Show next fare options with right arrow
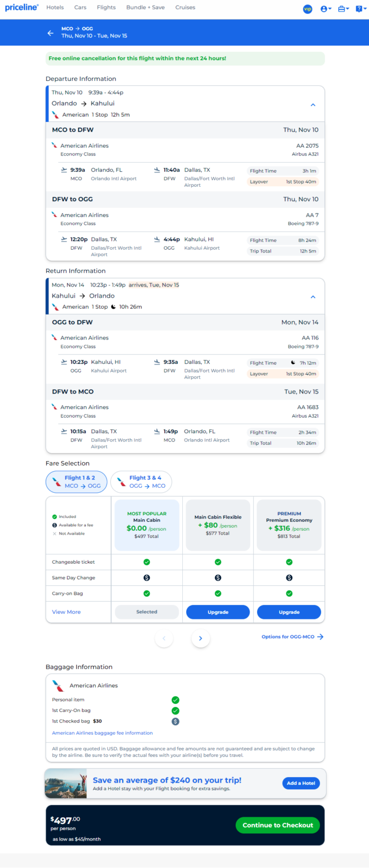The width and height of the screenshot is (369, 868). pyautogui.click(x=200, y=638)
